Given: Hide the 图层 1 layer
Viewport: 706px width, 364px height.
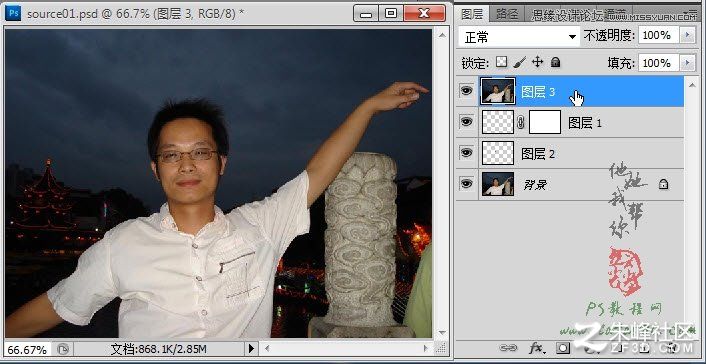Looking at the screenshot, I should tap(466, 122).
